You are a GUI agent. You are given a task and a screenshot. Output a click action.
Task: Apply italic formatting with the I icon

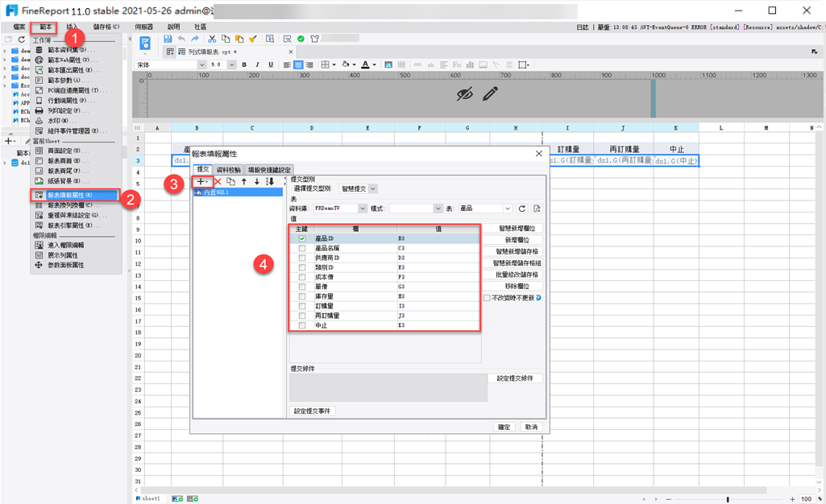pos(257,64)
